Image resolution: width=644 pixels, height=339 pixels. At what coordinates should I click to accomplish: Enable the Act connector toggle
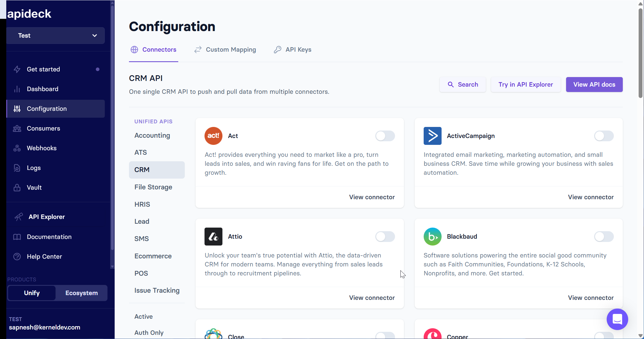pos(385,136)
